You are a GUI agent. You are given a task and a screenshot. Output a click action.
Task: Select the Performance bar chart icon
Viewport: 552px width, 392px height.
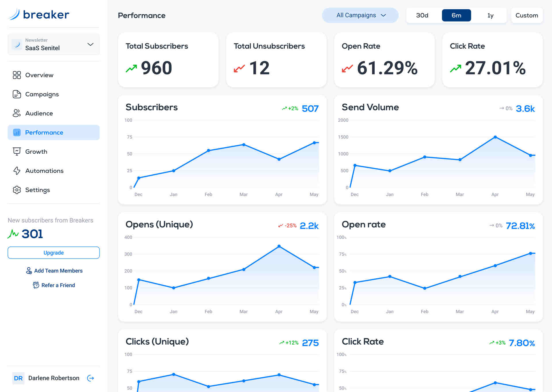[x=17, y=132]
